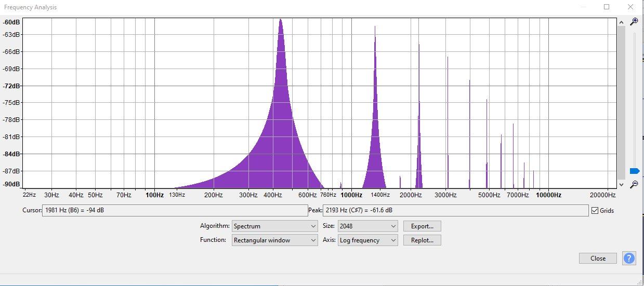644x286 pixels.
Task: Open the Algorithm dropdown showing Spectrum
Action: click(x=274, y=226)
